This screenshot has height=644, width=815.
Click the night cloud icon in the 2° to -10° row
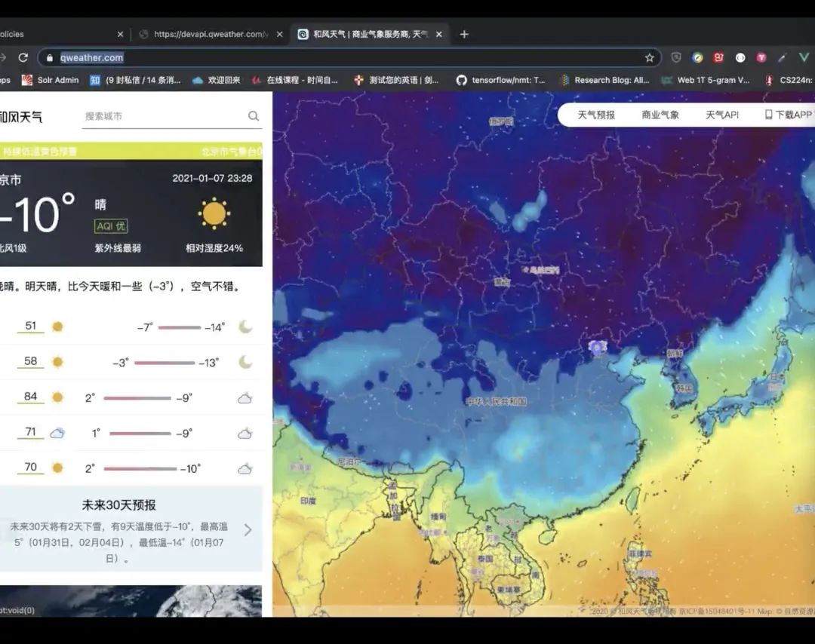click(x=244, y=468)
